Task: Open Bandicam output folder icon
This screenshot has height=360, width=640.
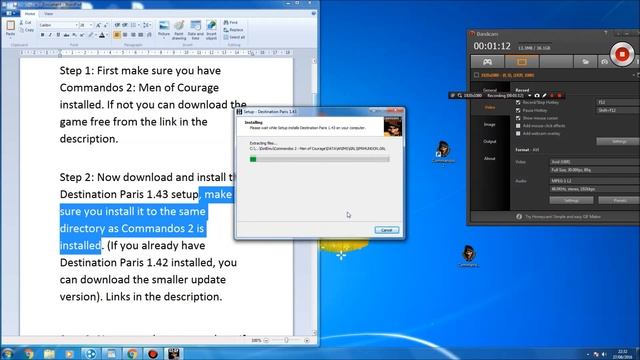Action: pyautogui.click(x=585, y=62)
